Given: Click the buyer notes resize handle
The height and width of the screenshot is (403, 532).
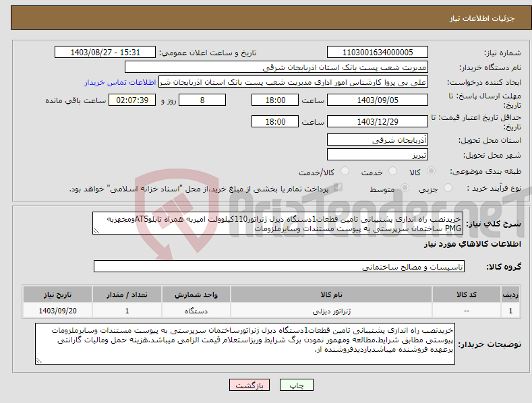Looking at the screenshot, I should click(x=39, y=361).
